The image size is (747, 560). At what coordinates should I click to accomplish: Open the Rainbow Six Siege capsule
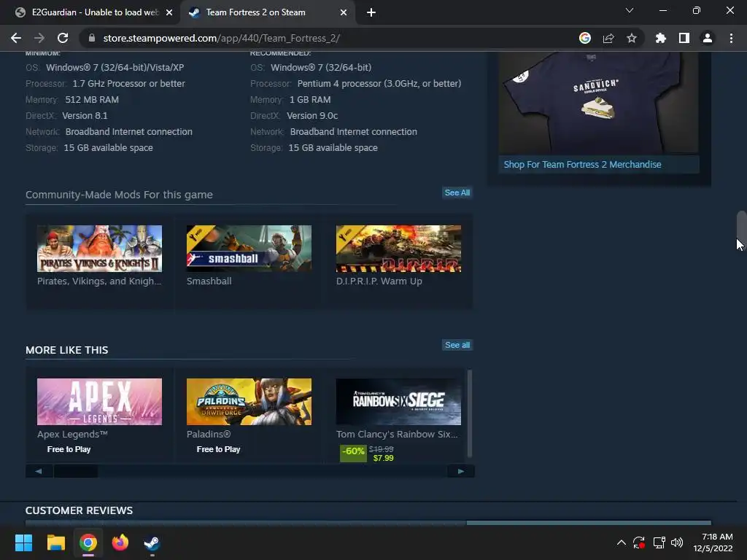pos(398,402)
